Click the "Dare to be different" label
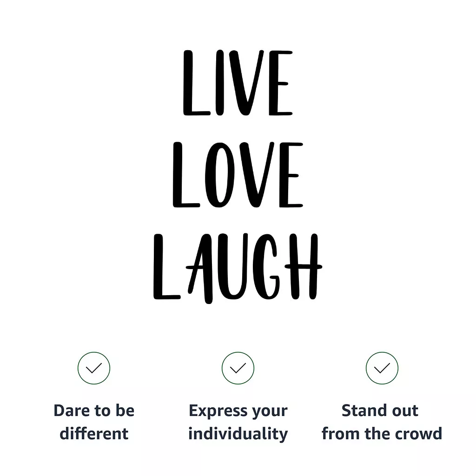The width and height of the screenshot is (476, 476). tap(94, 422)
